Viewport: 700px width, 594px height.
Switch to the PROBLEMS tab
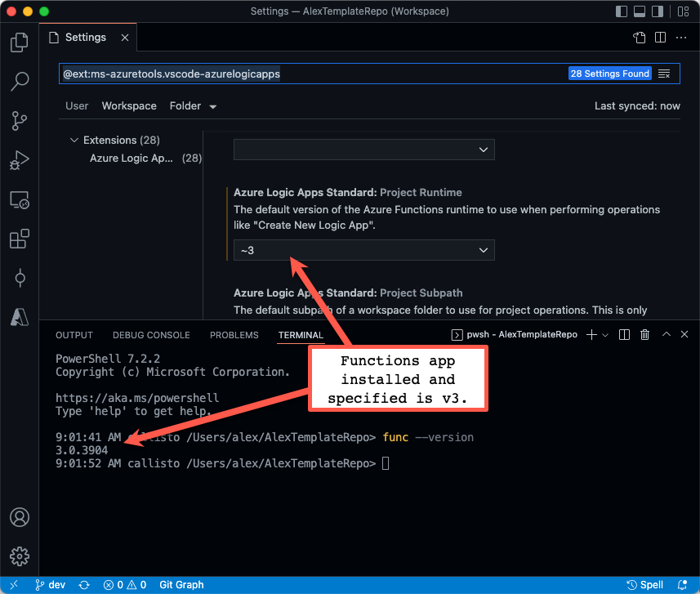[x=234, y=335]
